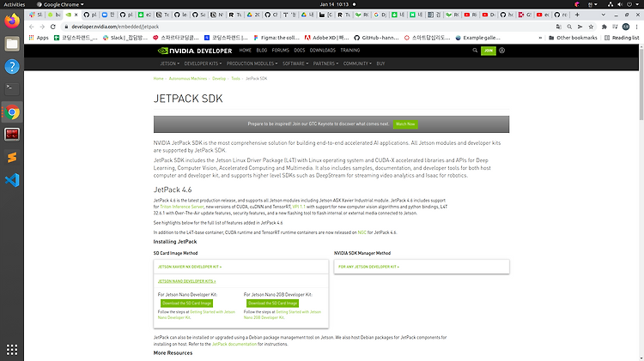Download the SD Card Image for Jetson Nano Developer Kit
Image resolution: width=644 pixels, height=361 pixels.
click(x=187, y=304)
